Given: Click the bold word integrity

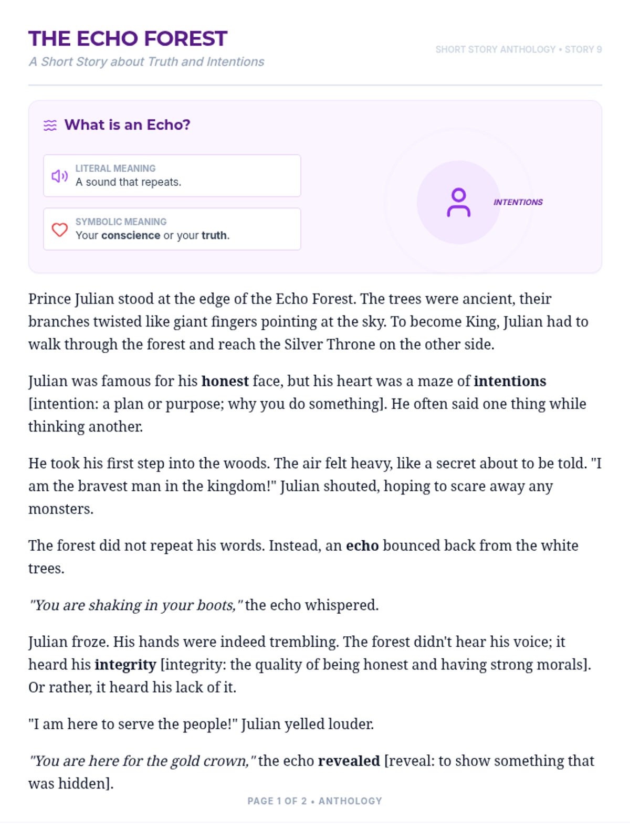Looking at the screenshot, I should [x=125, y=665].
